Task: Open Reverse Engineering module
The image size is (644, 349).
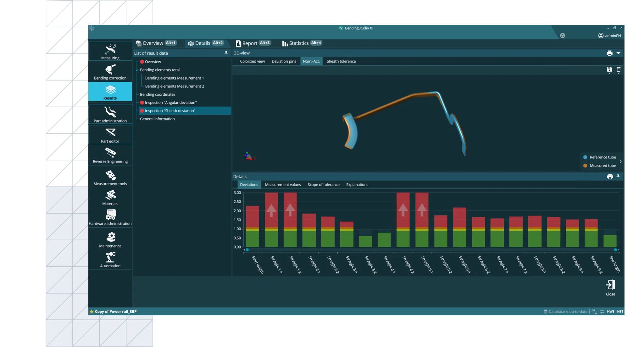Action: 110,155
